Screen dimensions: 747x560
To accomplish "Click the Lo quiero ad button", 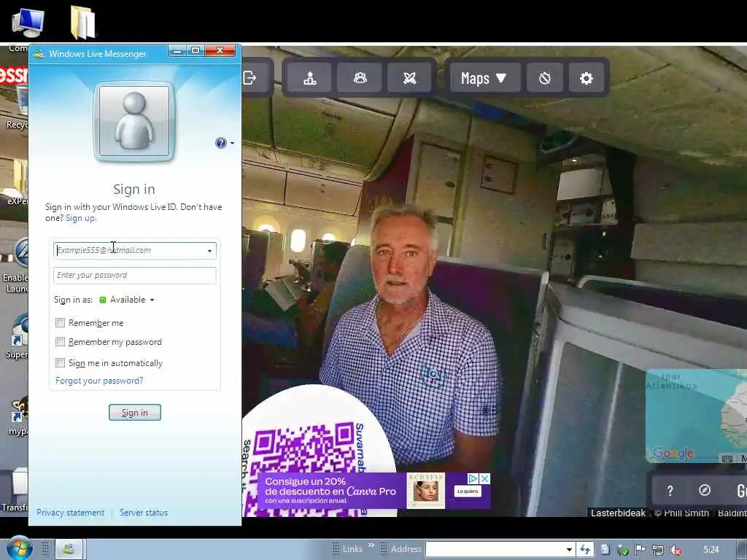I will tap(468, 491).
